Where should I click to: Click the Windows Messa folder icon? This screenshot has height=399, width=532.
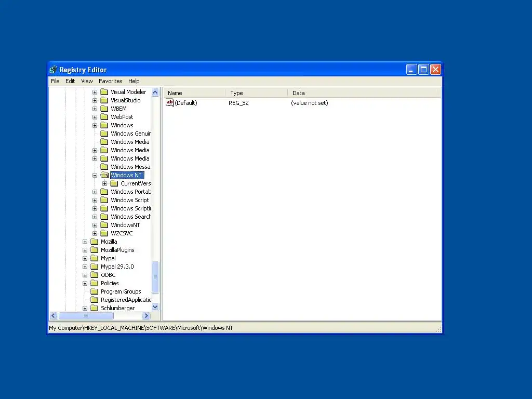[104, 167]
